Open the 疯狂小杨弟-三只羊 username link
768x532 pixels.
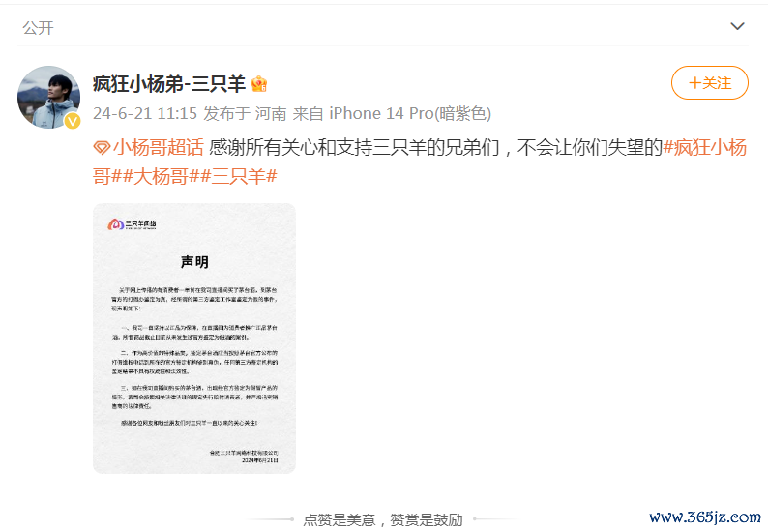tap(169, 84)
